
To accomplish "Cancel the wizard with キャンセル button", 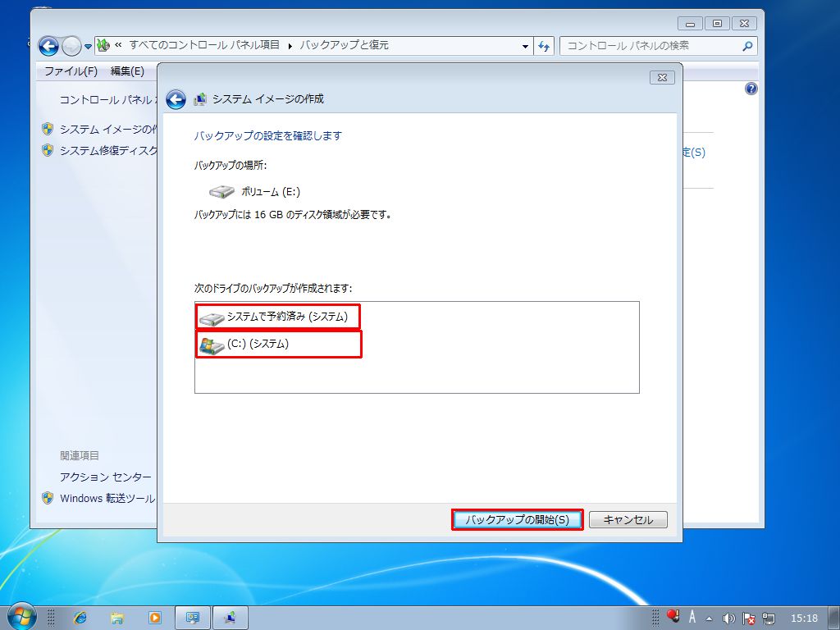I will click(628, 519).
